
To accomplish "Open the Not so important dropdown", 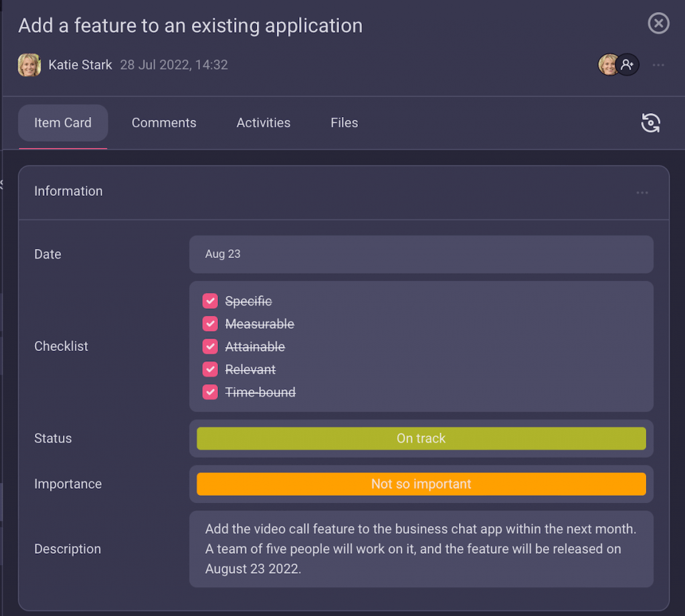I will coord(421,484).
